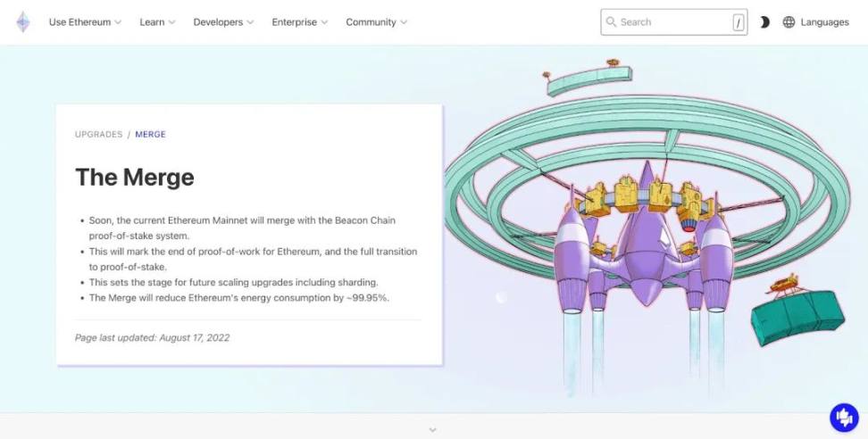Expand the Use Ethereum dropdown
868x439 pixels.
pos(85,22)
